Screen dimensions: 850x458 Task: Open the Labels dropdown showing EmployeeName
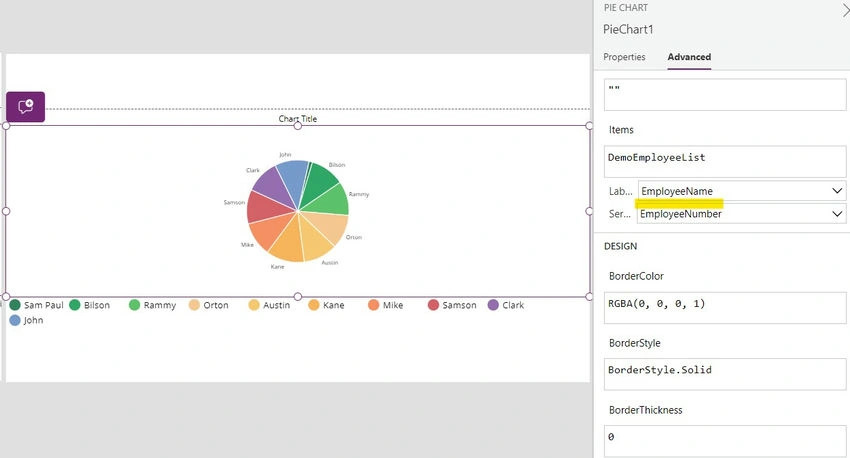pos(742,191)
